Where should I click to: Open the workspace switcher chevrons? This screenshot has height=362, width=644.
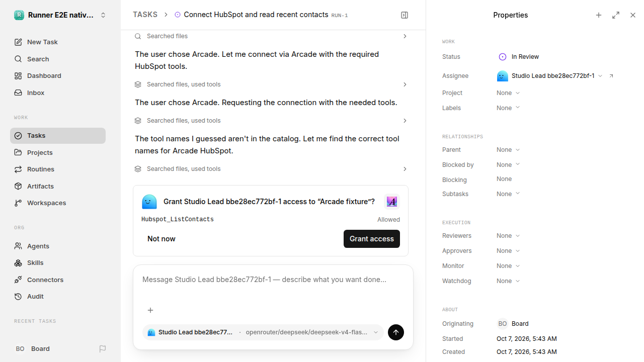103,15
